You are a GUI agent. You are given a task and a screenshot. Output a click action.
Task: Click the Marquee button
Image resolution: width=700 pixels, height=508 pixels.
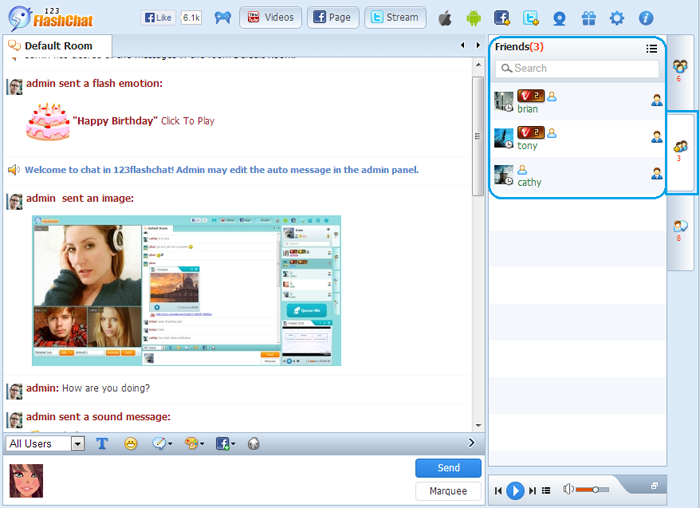point(448,491)
